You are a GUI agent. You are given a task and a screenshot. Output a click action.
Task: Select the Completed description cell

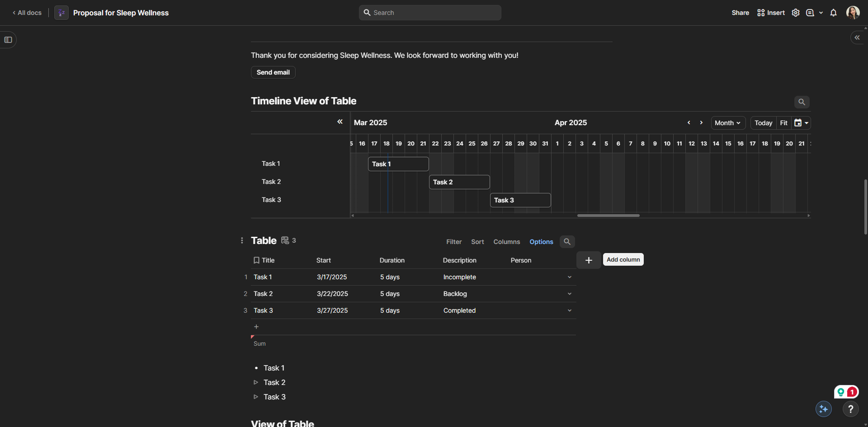(x=459, y=310)
